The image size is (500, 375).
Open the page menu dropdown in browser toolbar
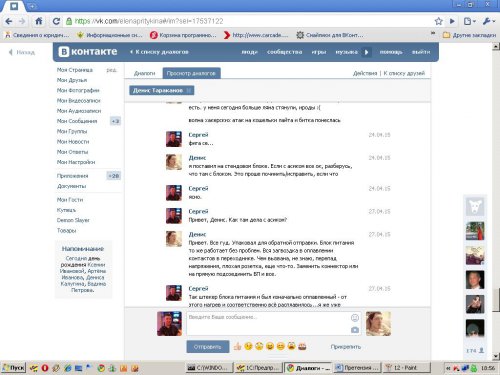point(469,21)
